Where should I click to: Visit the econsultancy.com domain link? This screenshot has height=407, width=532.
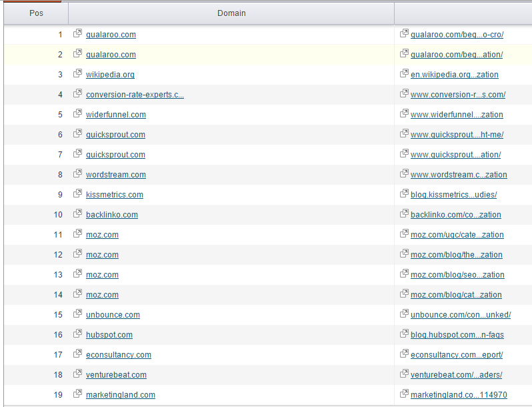119,355
